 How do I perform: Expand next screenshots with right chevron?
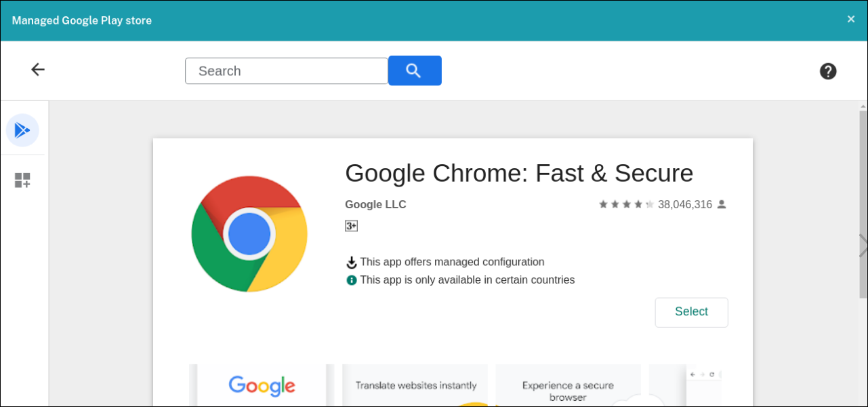click(863, 246)
